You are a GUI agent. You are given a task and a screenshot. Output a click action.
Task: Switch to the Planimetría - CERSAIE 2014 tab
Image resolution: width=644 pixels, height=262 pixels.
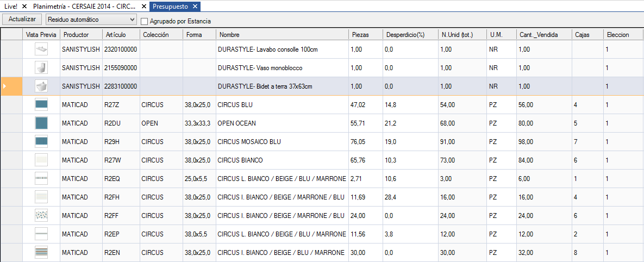[85, 6]
